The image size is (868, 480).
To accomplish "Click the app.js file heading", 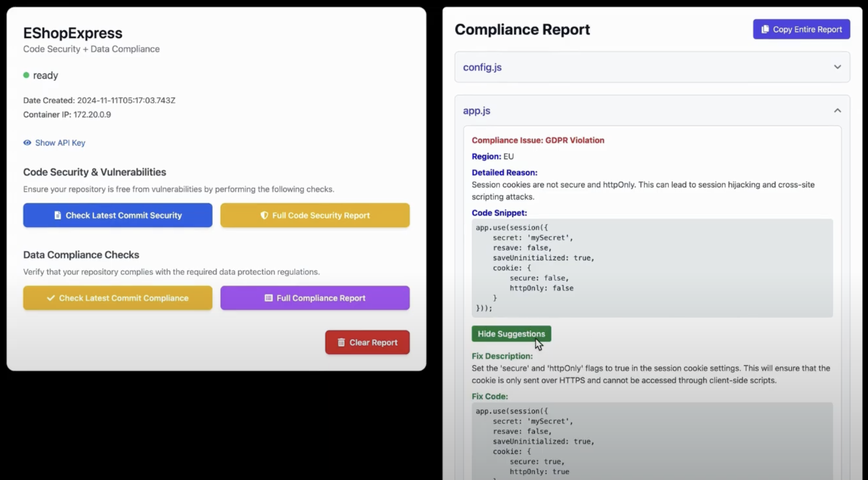I will point(476,111).
